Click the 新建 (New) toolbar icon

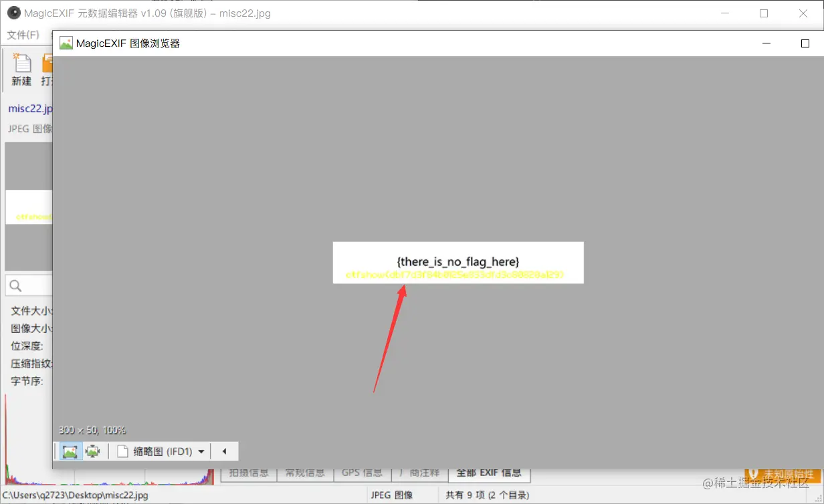21,71
